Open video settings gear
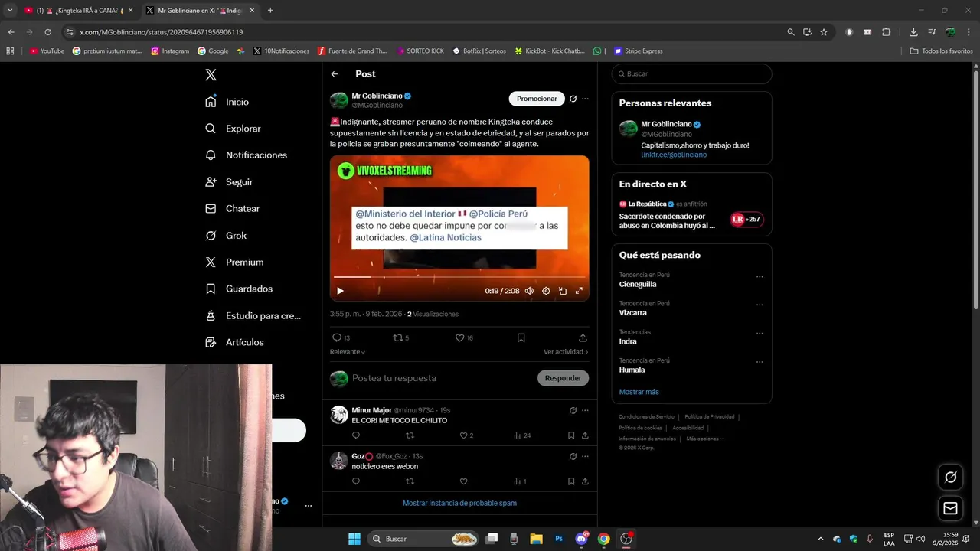 [546, 291]
